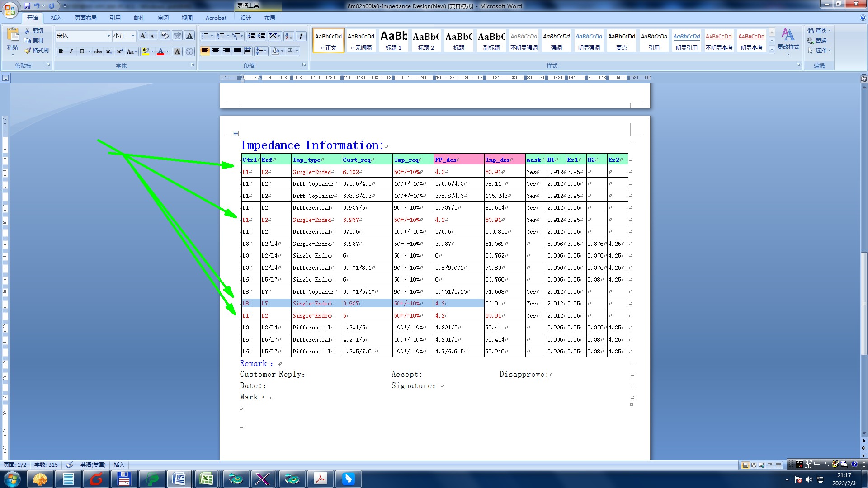Open the 审阅 ribbon tab
Image resolution: width=868 pixels, height=488 pixels.
click(163, 18)
